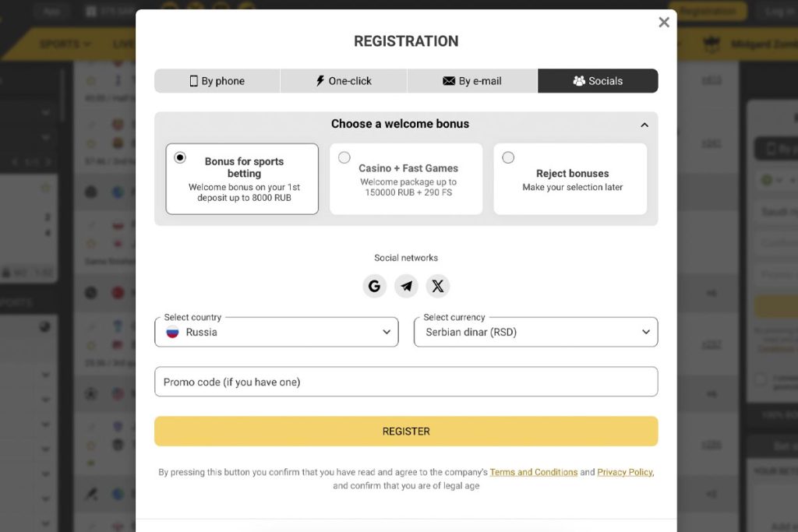This screenshot has width=798, height=532.
Task: Sign up with Telegram icon
Action: (x=406, y=286)
